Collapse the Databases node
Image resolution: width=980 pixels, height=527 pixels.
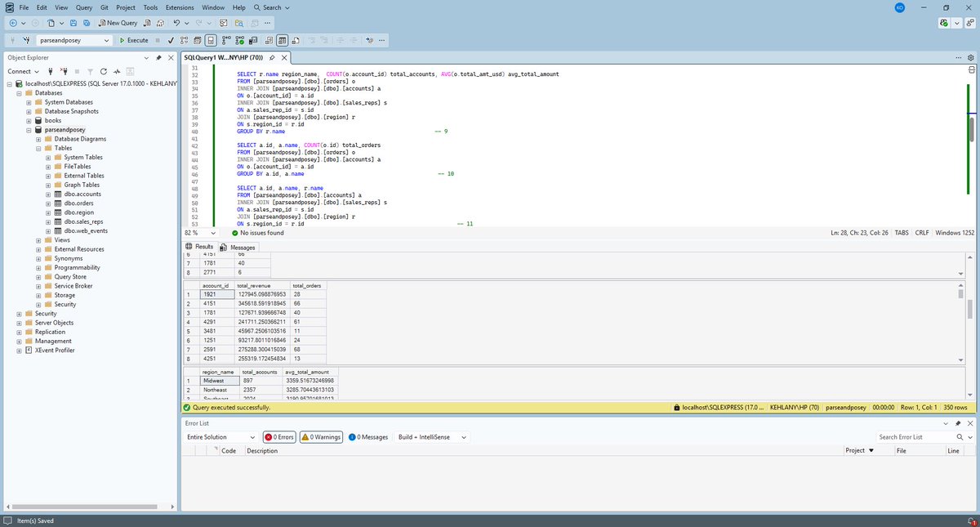point(19,93)
